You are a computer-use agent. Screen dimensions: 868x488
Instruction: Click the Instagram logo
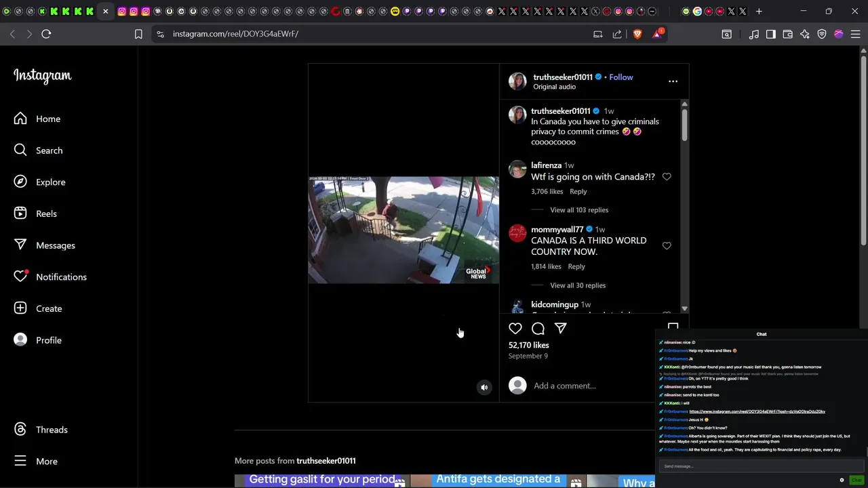42,76
